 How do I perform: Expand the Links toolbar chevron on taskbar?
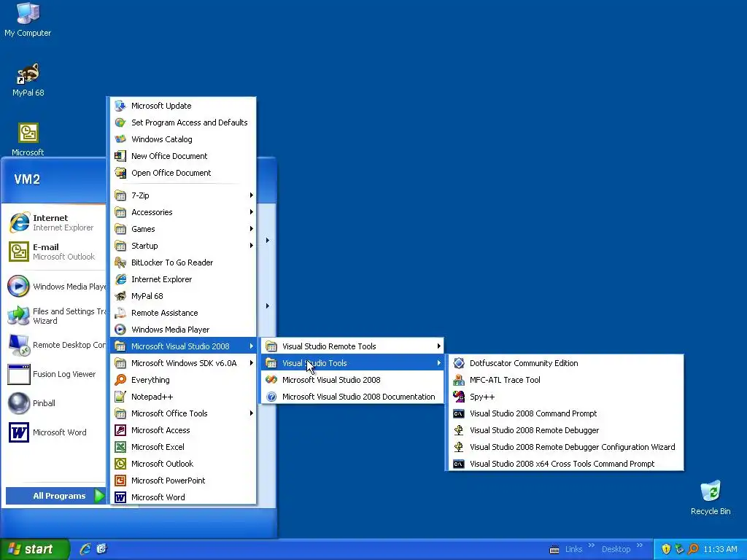click(x=591, y=545)
